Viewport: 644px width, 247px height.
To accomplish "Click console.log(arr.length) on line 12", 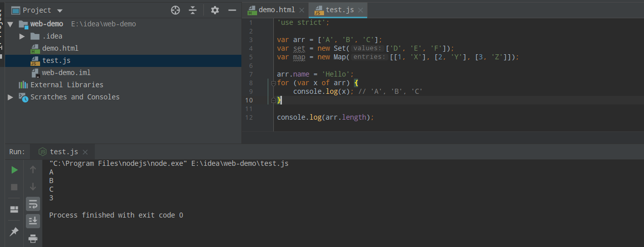I will coord(325,117).
